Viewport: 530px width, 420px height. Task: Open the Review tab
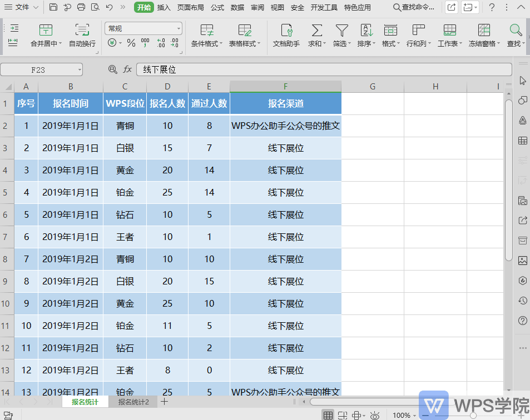pos(257,7)
